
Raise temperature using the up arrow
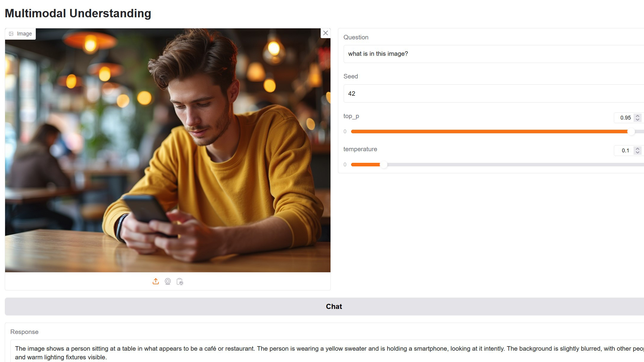click(x=637, y=148)
